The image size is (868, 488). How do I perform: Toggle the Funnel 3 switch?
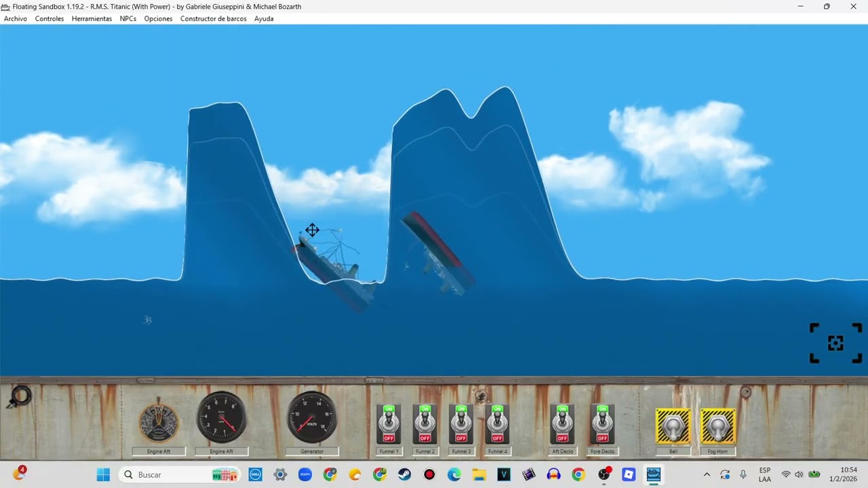click(461, 424)
